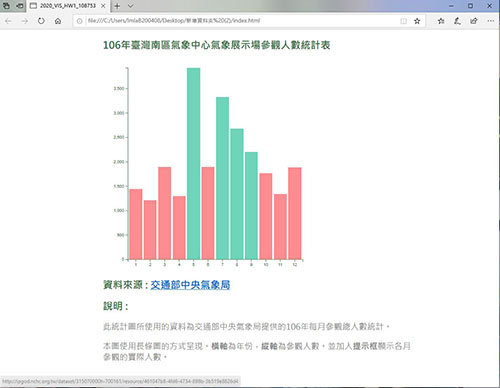
Task: Add page to favorites with star icon
Action: tap(417, 21)
